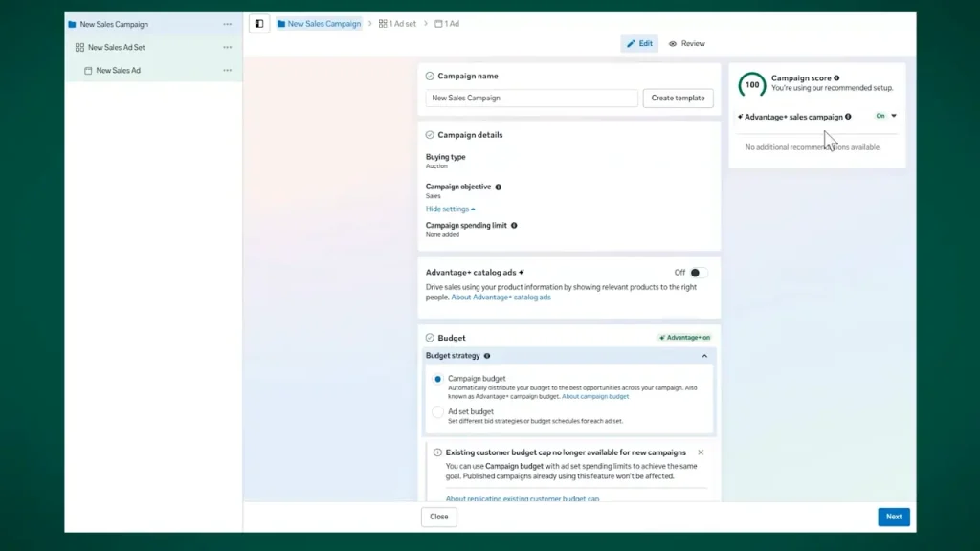The image size is (980, 551).
Task: Click the Budget strategy info icon
Action: pos(487,356)
